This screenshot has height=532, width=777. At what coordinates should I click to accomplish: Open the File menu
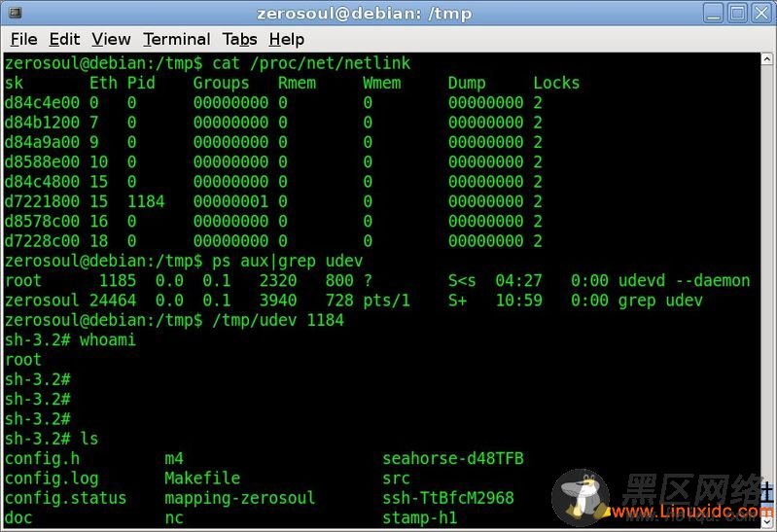[x=23, y=39]
